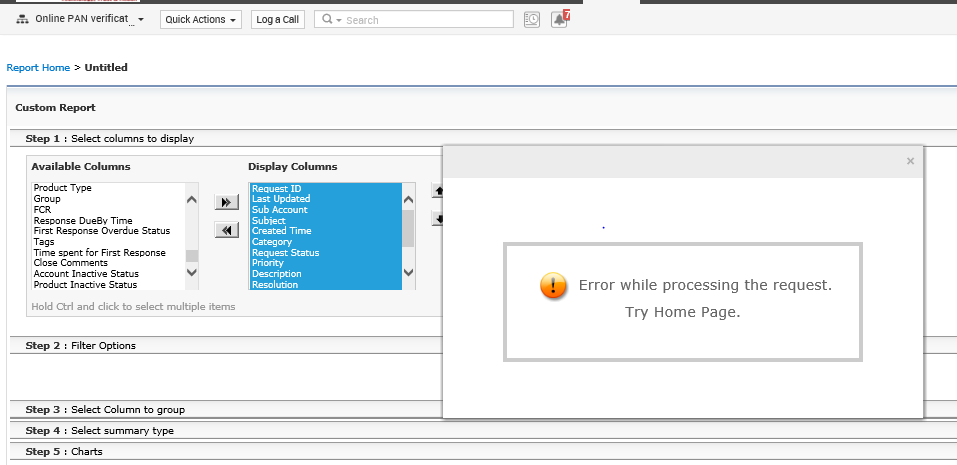This screenshot has width=957, height=465.
Task: Select Resolution in Display Columns
Action: point(326,285)
